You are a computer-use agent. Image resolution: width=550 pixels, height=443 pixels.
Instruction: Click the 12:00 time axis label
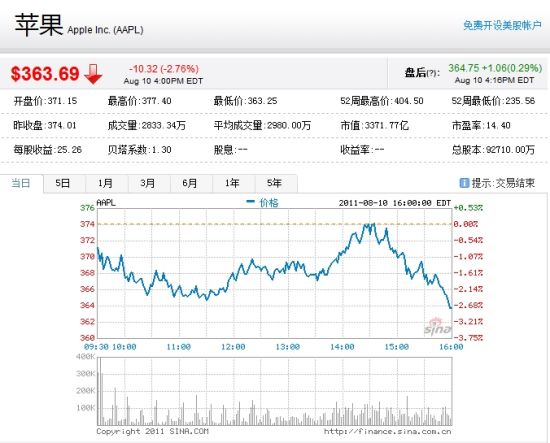click(x=233, y=347)
